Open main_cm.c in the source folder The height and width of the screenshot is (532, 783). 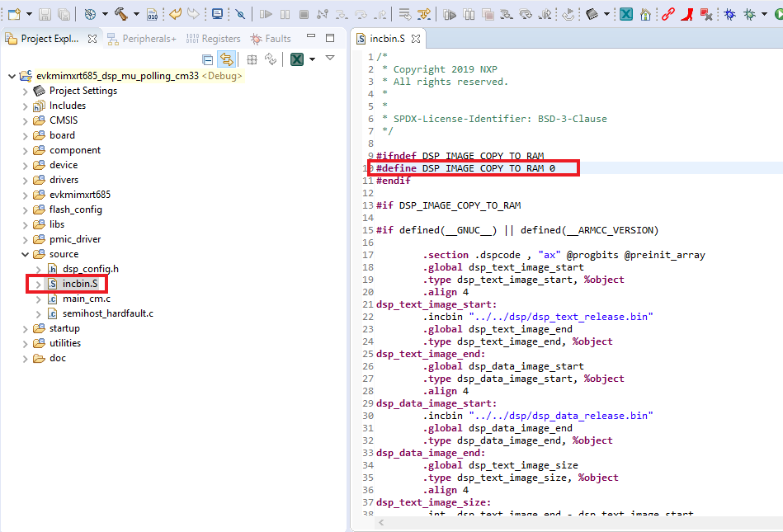86,299
